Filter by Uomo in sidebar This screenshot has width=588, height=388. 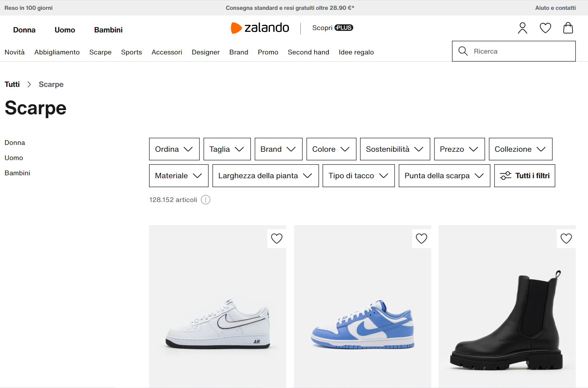[14, 158]
